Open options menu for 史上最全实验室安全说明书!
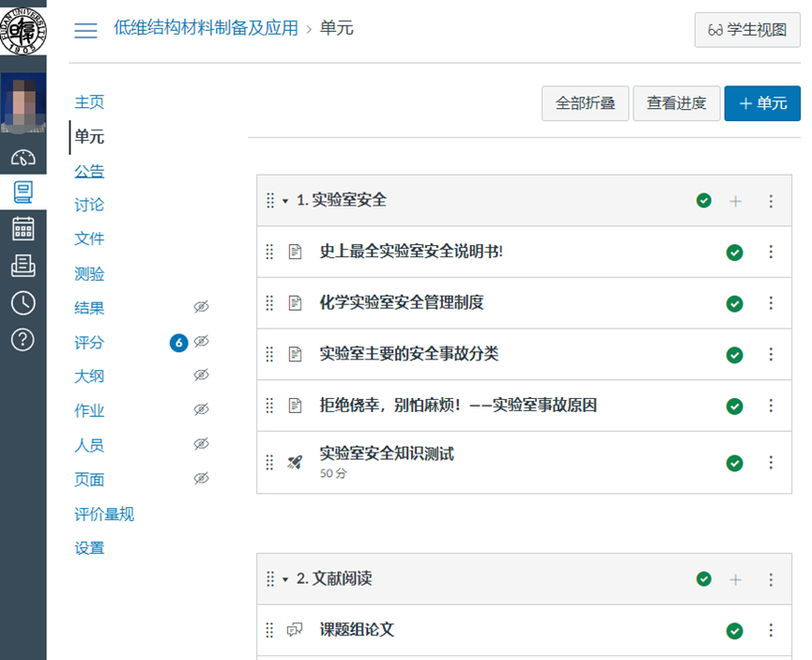 point(771,251)
